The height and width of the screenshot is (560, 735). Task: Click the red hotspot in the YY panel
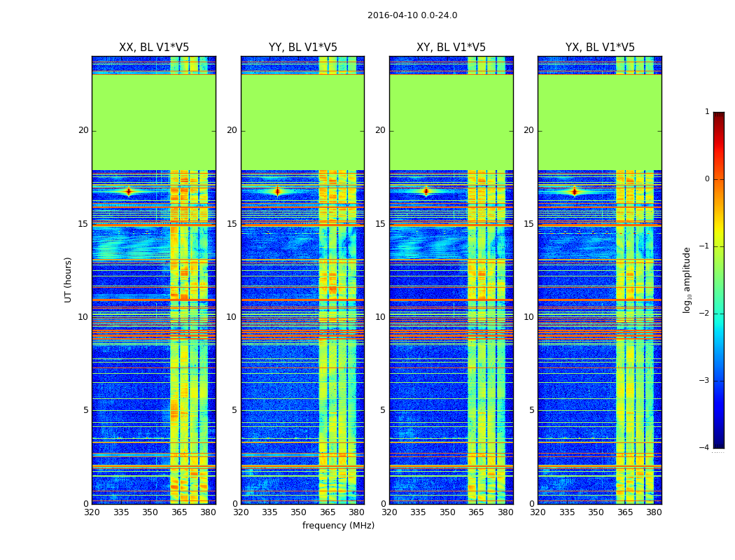coord(277,191)
